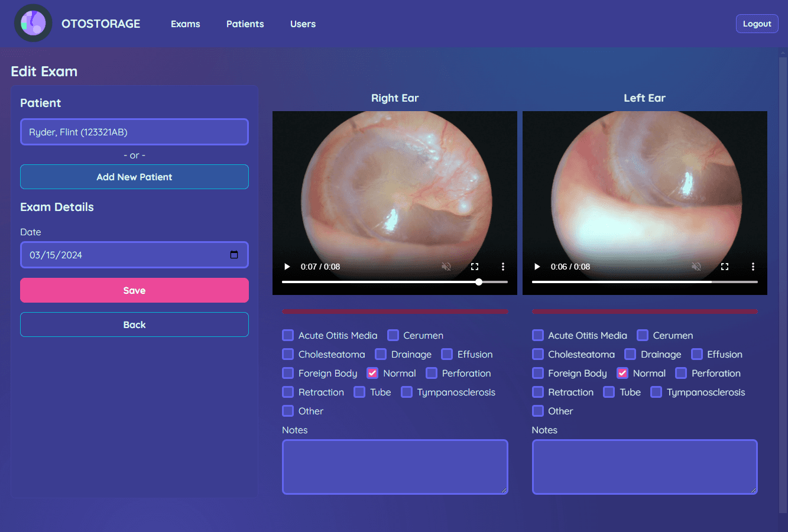This screenshot has height=532, width=788.
Task: Click the Left Ear video seek slider
Action: (x=645, y=282)
